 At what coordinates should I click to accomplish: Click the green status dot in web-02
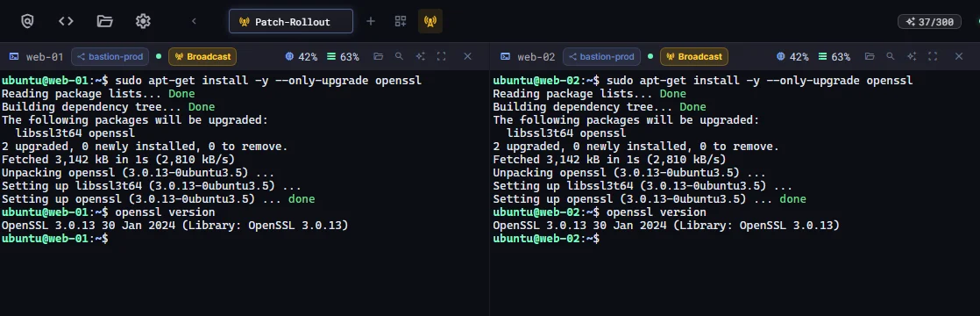pos(650,56)
